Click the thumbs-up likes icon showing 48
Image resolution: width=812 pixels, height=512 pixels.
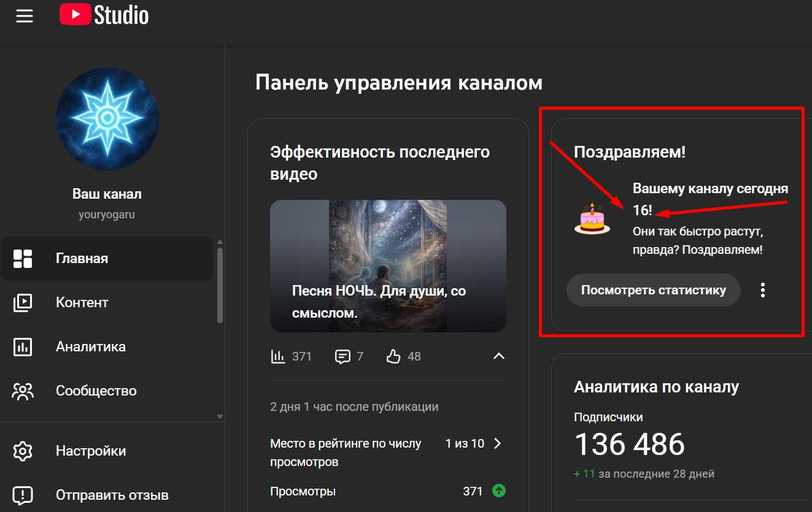pos(393,356)
